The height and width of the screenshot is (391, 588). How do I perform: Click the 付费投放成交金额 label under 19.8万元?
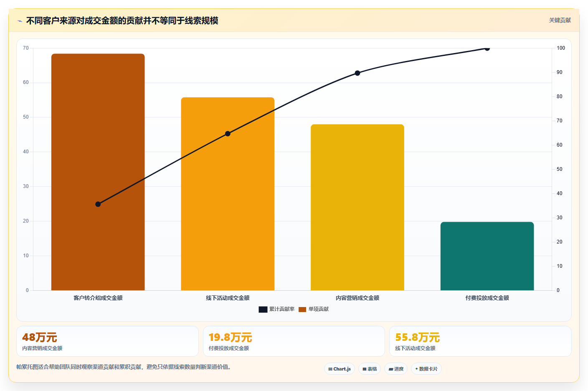tap(229, 348)
